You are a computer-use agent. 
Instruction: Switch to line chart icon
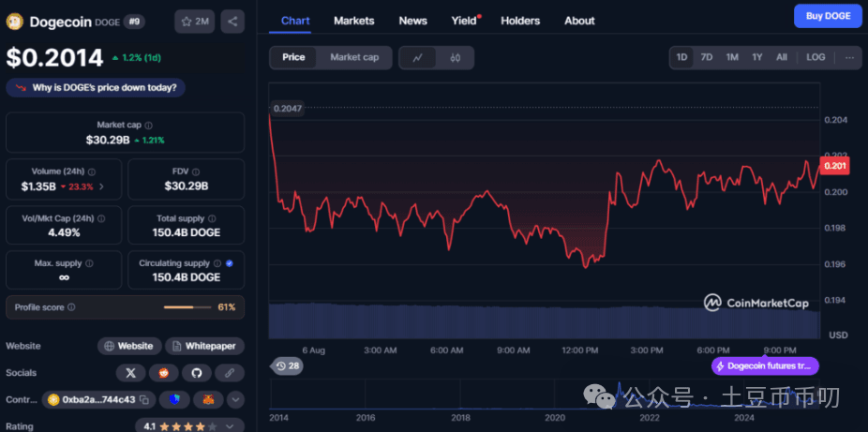click(418, 57)
